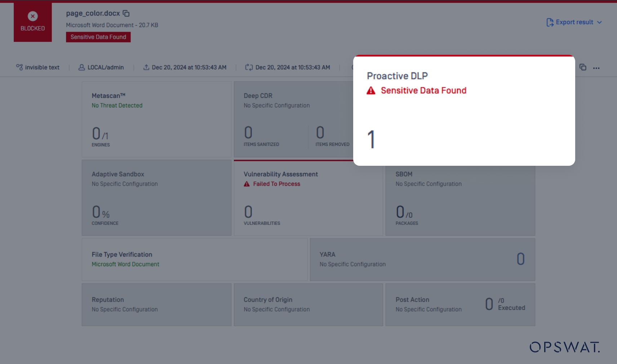Open the File Type Verification tile

[x=194, y=259]
